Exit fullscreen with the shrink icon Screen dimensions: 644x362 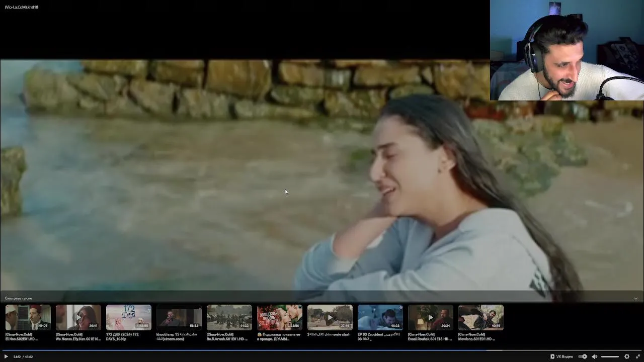[x=638, y=356]
